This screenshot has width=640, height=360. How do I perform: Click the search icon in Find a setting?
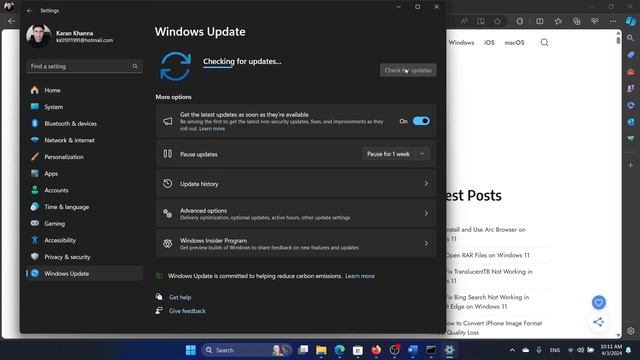pos(135,66)
